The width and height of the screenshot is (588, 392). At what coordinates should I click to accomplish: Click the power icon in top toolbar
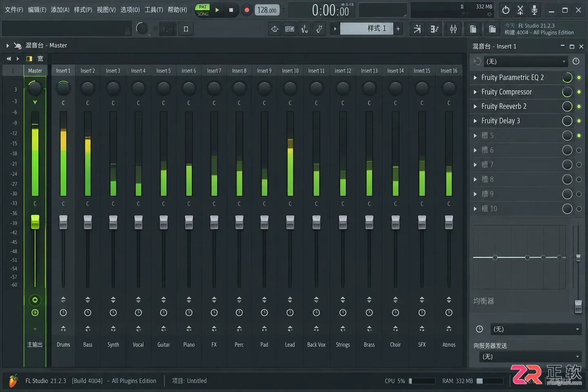coord(506,10)
